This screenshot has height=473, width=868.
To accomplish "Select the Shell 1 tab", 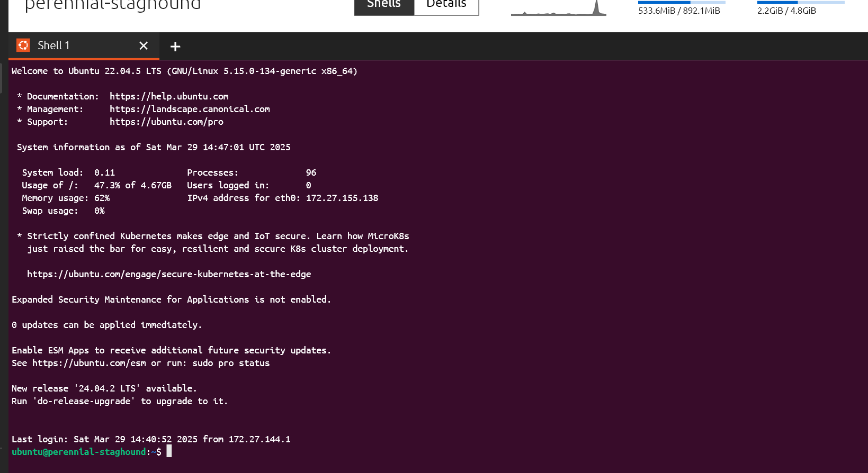I will click(x=84, y=46).
